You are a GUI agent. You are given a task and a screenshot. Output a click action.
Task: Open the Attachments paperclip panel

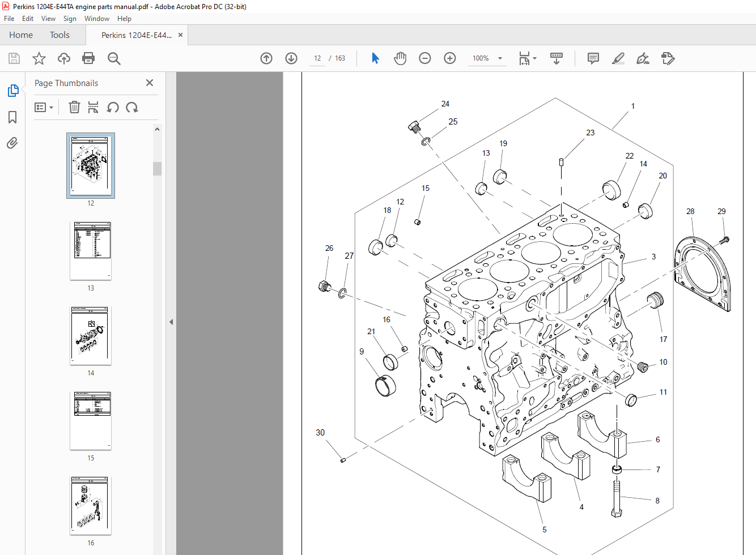click(x=12, y=143)
